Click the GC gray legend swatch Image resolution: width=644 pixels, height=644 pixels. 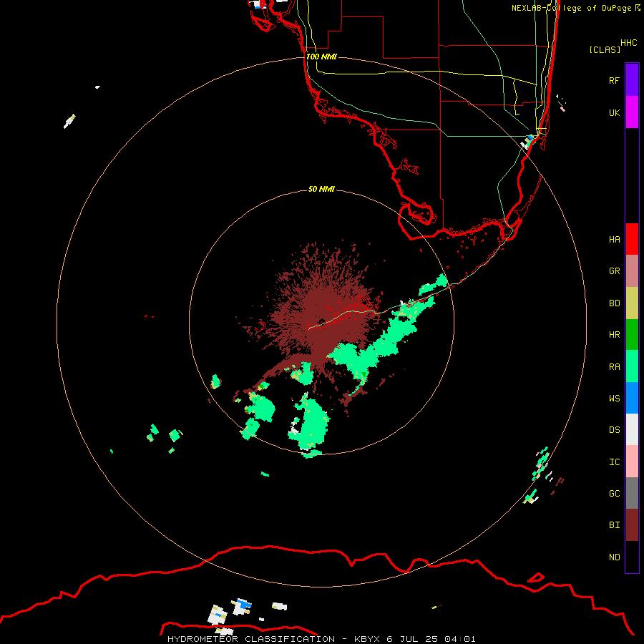click(x=632, y=493)
